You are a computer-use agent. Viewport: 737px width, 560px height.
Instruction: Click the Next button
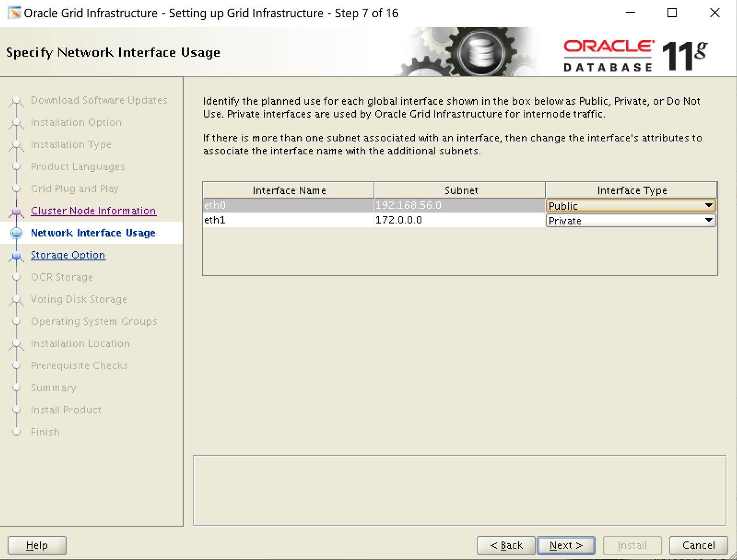point(566,545)
